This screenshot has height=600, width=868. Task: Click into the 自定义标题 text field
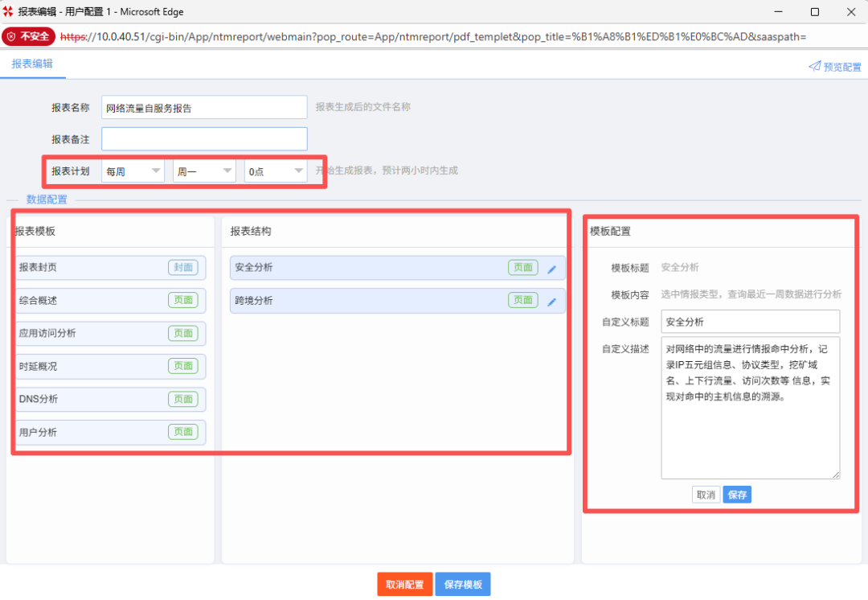point(750,322)
